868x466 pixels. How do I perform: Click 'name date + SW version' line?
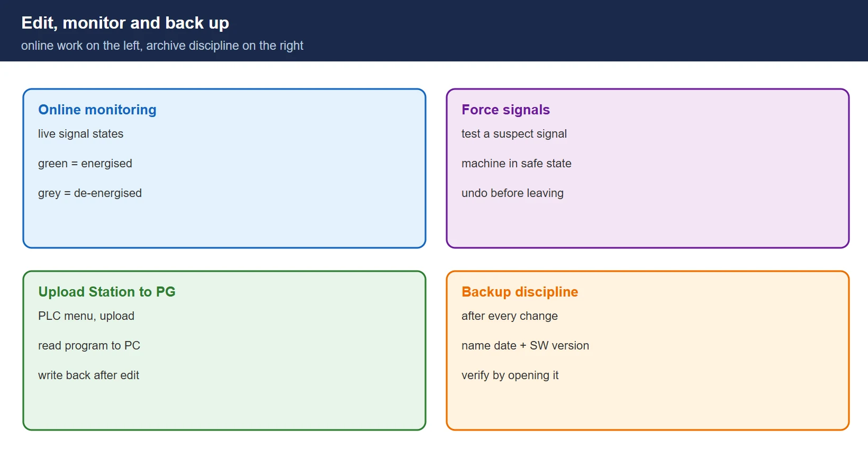pyautogui.click(x=525, y=346)
